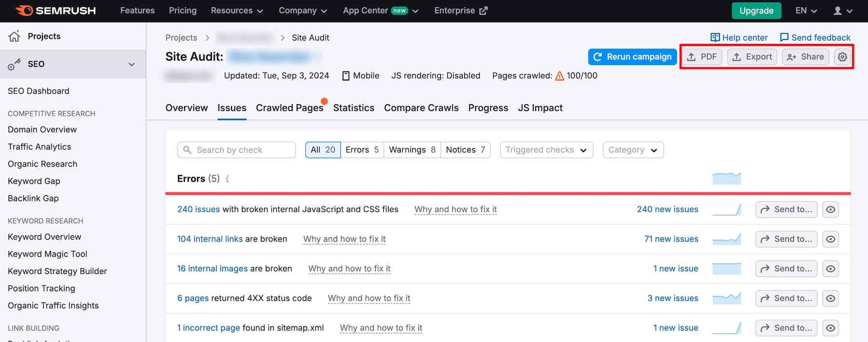Hide the broken JavaScript and CSS check
This screenshot has width=868, height=342.
pos(830,210)
